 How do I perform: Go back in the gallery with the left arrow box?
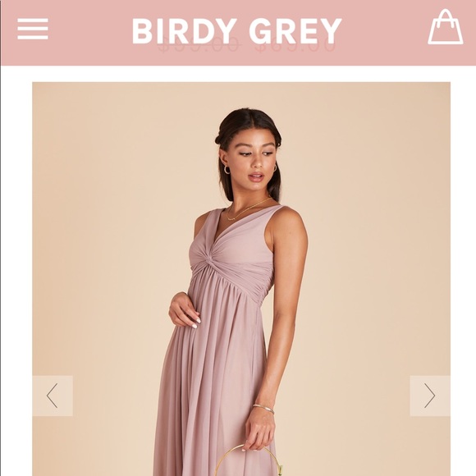coord(53,396)
